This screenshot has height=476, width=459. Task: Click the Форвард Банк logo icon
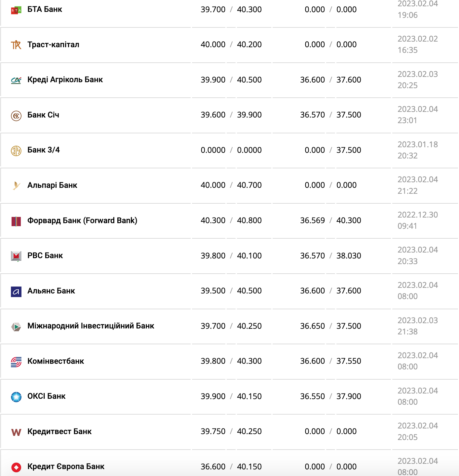[16, 221]
